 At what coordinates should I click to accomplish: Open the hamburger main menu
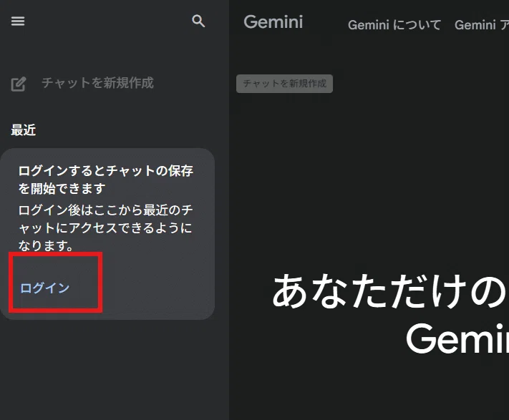pyautogui.click(x=18, y=21)
